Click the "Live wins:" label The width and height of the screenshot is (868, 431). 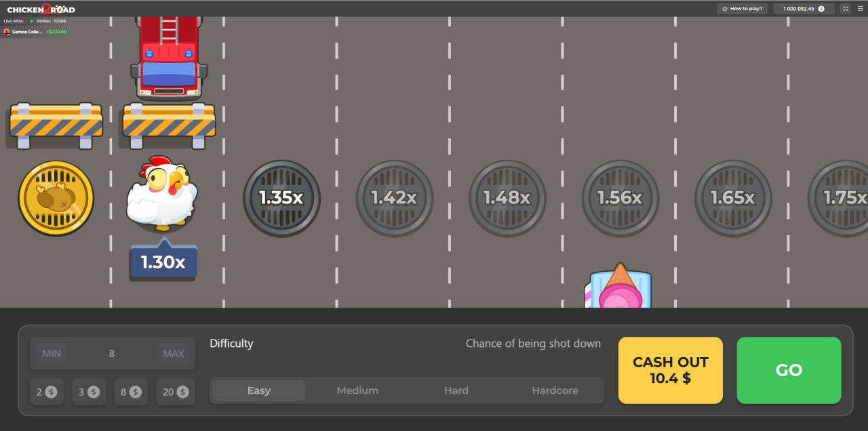coord(14,21)
